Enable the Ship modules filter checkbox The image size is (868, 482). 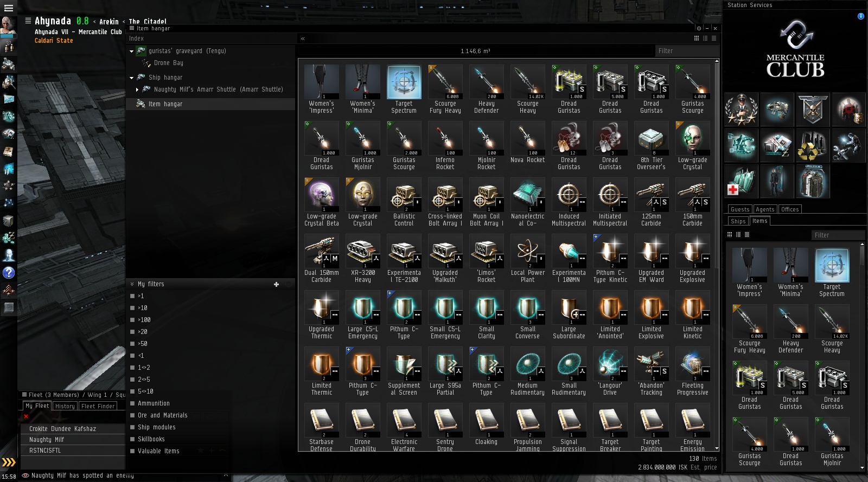132,427
